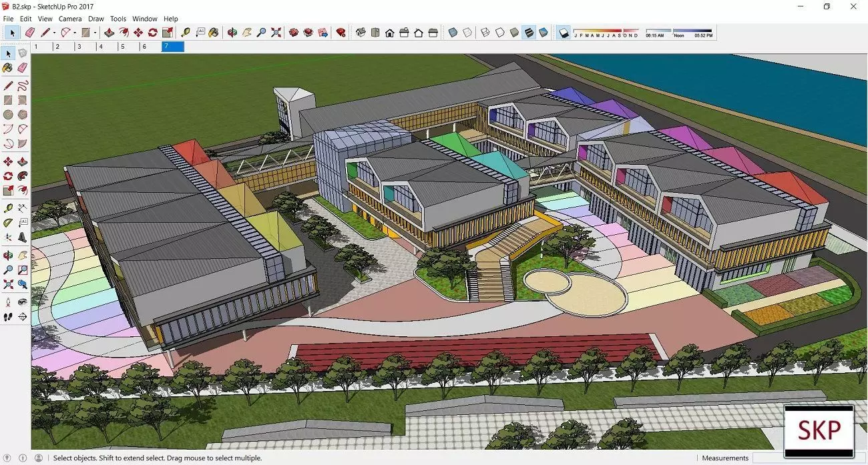This screenshot has width=868, height=465.
Task: Open the Edit menu
Action: (x=25, y=19)
